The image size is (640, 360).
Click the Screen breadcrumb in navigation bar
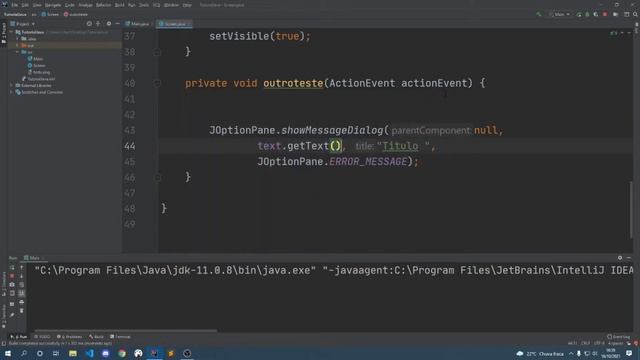pyautogui.click(x=51, y=14)
